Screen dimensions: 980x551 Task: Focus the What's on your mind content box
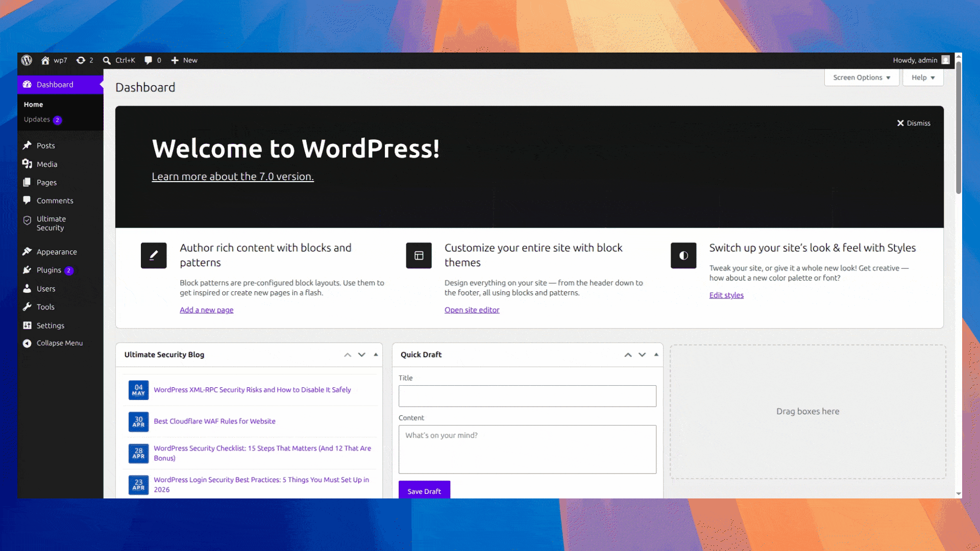[527, 449]
